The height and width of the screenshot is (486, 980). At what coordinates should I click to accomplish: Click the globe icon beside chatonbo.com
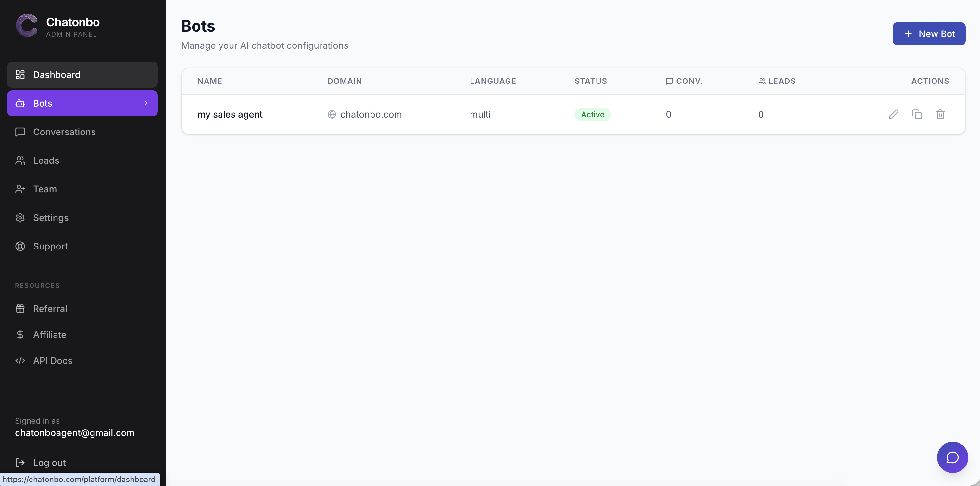coord(332,114)
